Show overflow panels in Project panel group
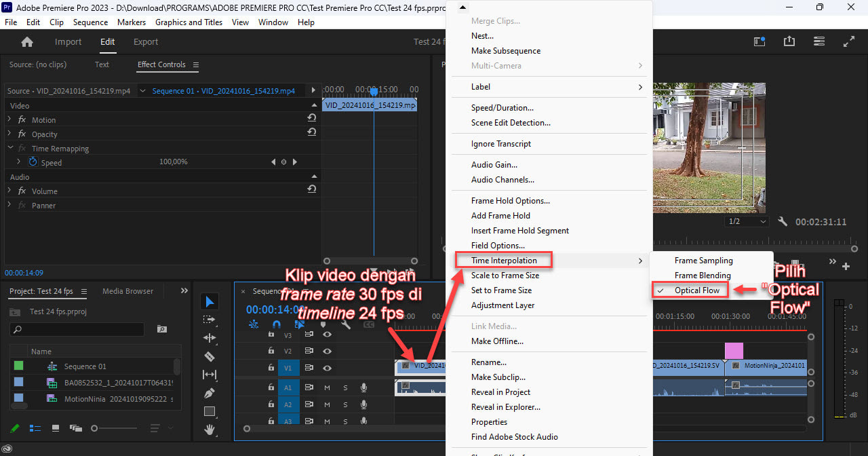This screenshot has height=456, width=868. [184, 290]
